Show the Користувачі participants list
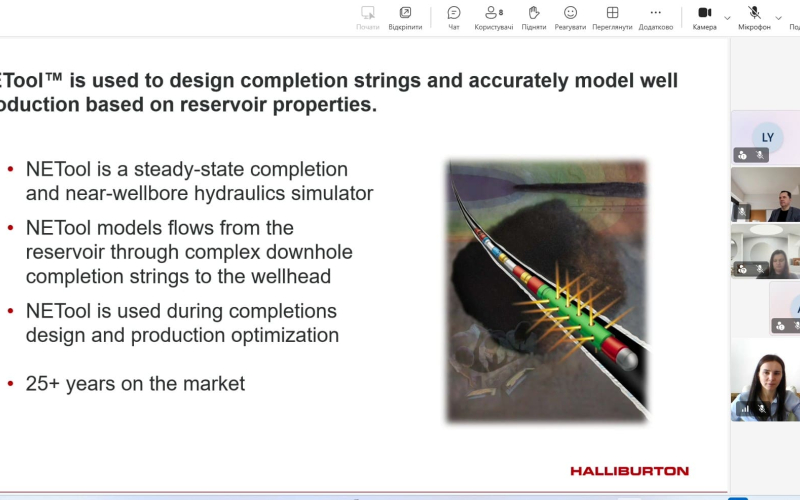Viewport: 800px width, 500px height. pos(493,18)
